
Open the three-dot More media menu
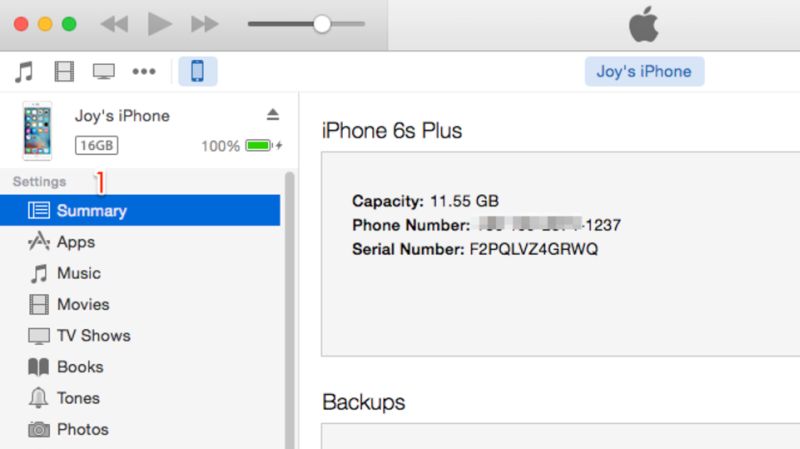click(x=144, y=71)
